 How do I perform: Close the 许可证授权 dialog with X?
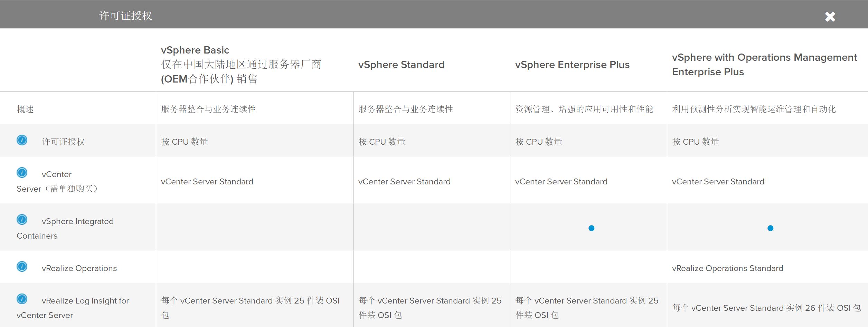point(830,17)
